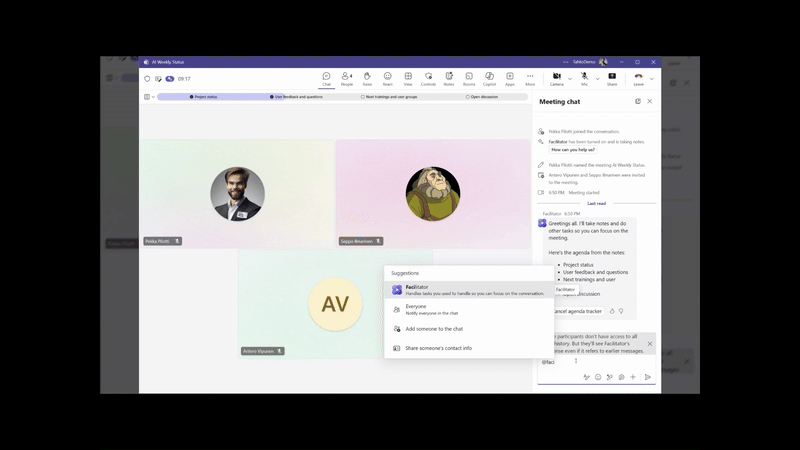
Task: Toggle the Mic mute button
Action: click(585, 78)
